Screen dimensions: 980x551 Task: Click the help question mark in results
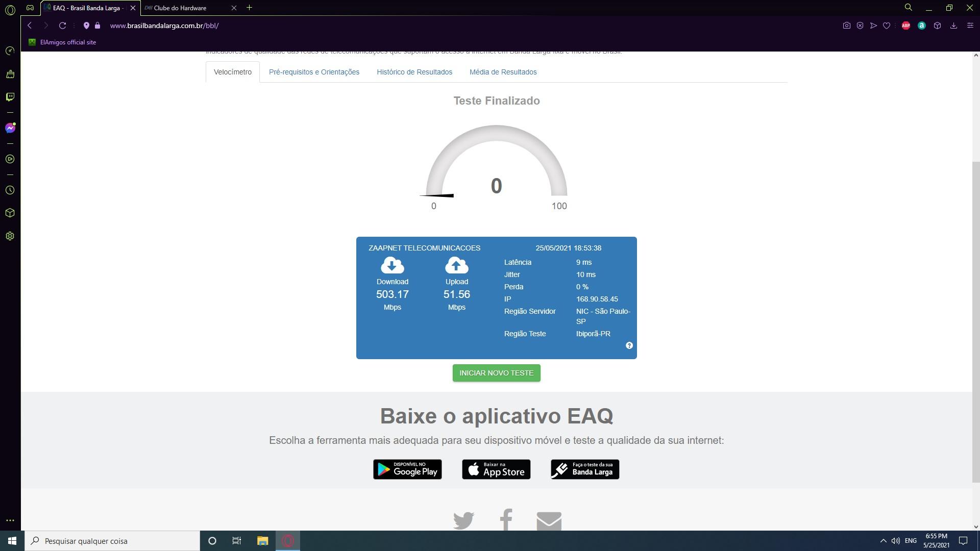(x=629, y=345)
